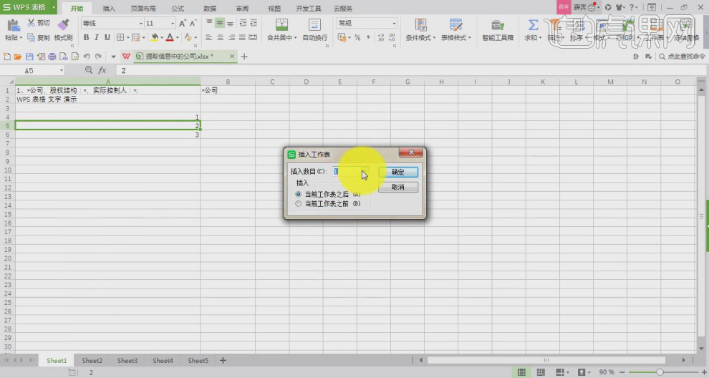
Task: Open the Name Box dropdown for A5
Action: click(x=61, y=71)
